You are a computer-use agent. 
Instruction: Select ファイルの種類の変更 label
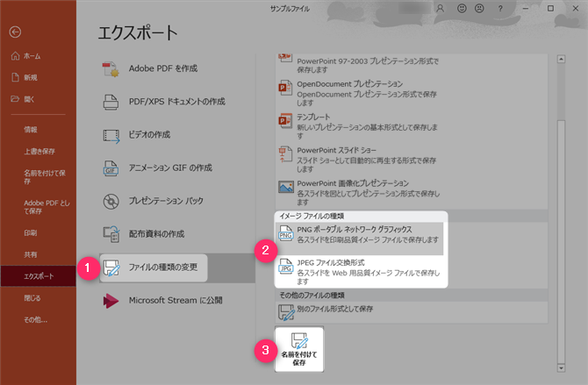coord(162,267)
